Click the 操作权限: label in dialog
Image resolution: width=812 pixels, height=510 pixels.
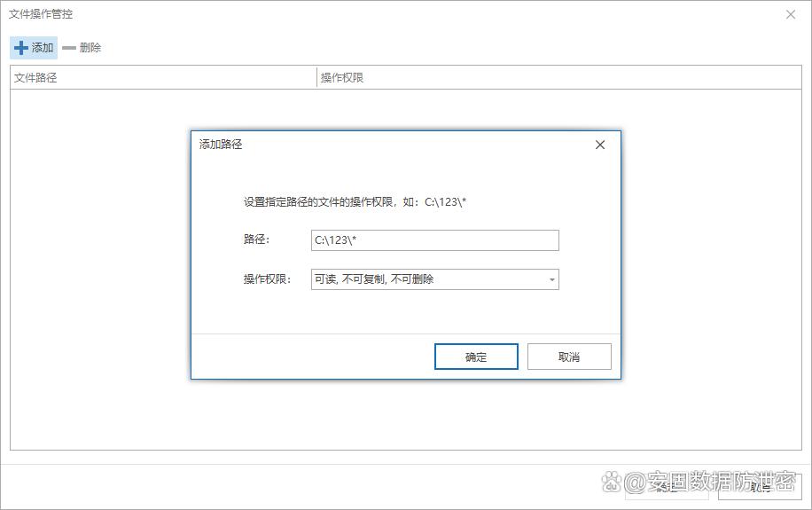tap(267, 279)
